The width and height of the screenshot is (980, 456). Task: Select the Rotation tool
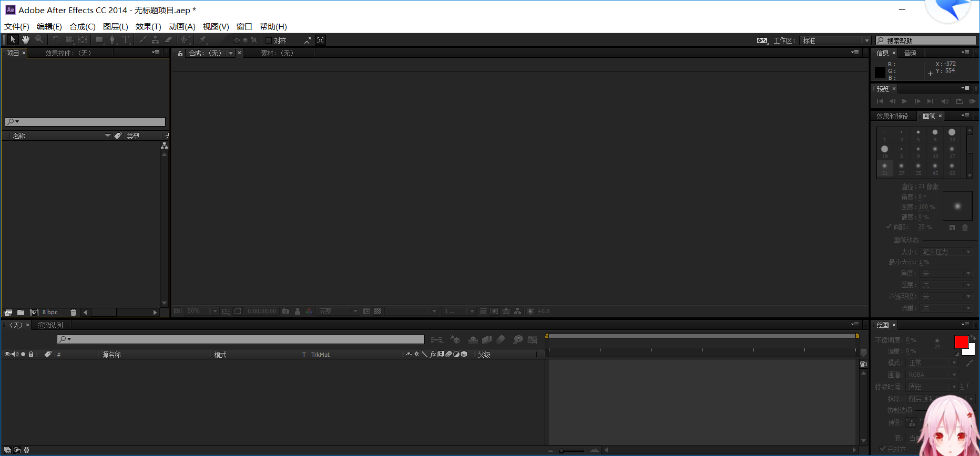[56, 40]
